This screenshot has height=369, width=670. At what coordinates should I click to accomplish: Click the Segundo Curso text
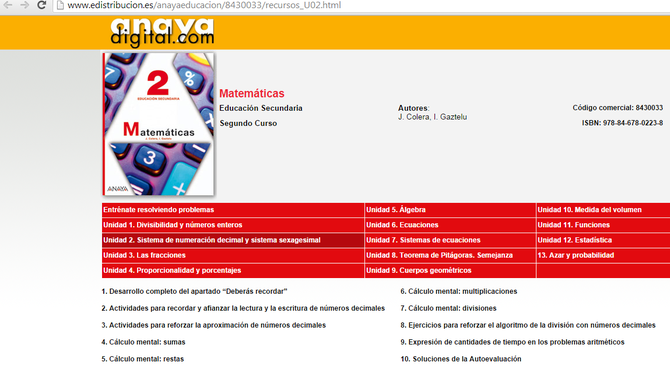(248, 123)
